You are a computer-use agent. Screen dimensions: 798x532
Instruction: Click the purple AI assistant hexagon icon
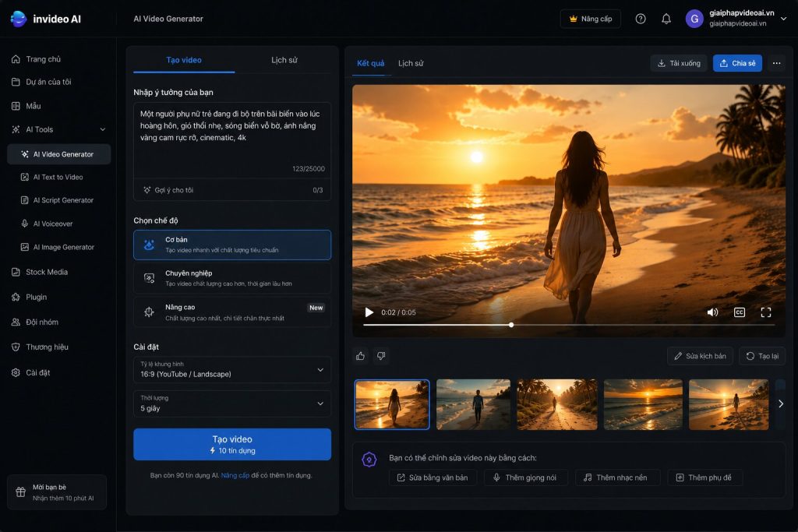point(369,460)
